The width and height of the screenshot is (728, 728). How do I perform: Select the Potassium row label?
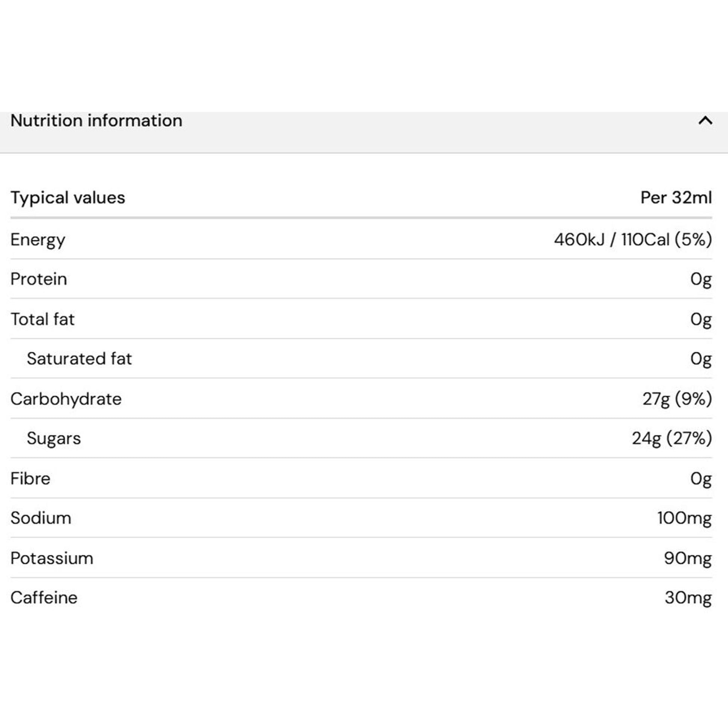pos(52,558)
